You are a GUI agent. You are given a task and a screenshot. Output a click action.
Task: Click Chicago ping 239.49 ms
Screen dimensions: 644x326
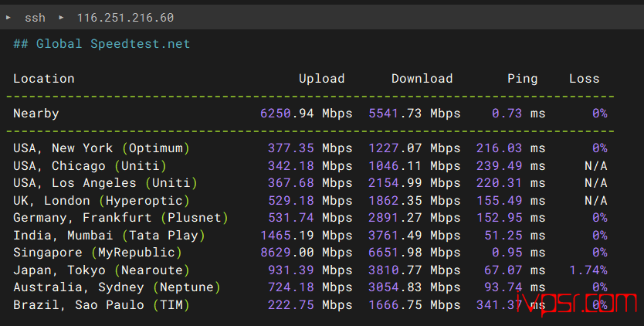(x=511, y=165)
